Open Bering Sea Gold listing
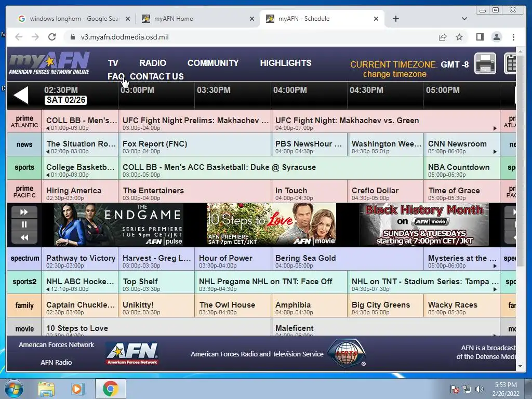 (348, 259)
